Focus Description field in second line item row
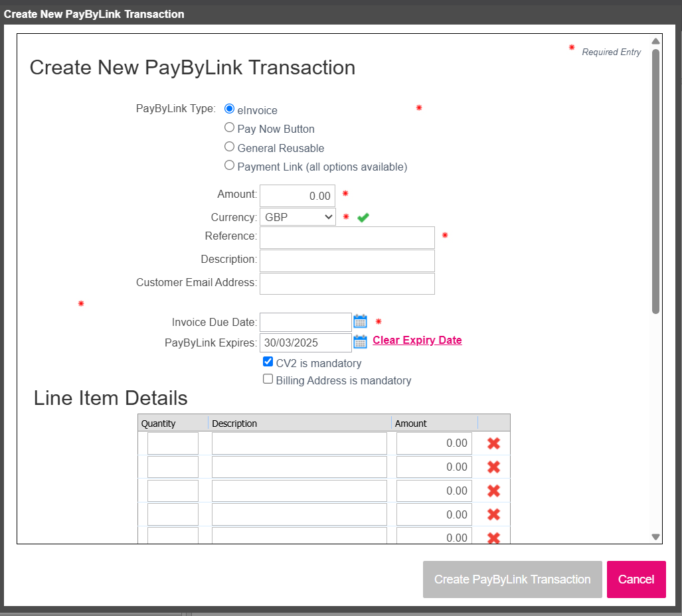 click(299, 467)
